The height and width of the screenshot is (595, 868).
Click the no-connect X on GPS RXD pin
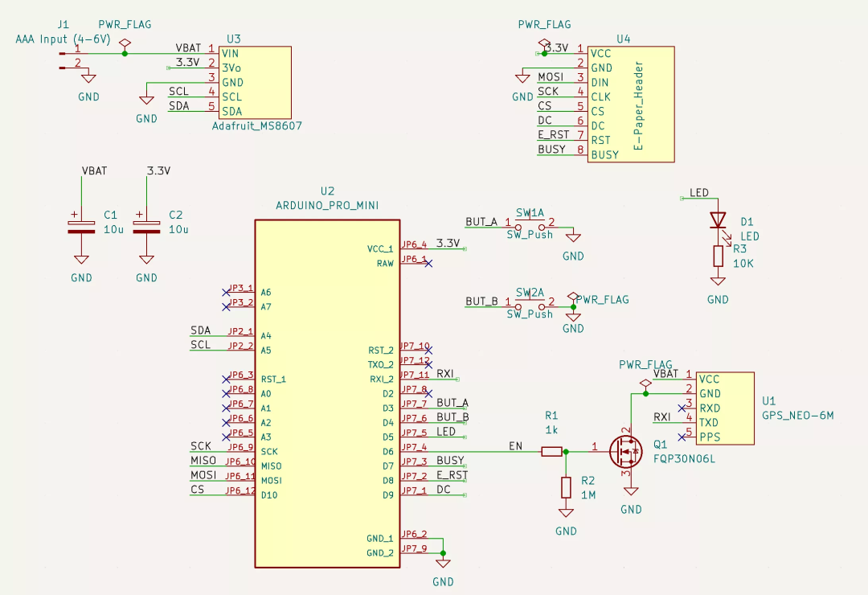pos(682,408)
